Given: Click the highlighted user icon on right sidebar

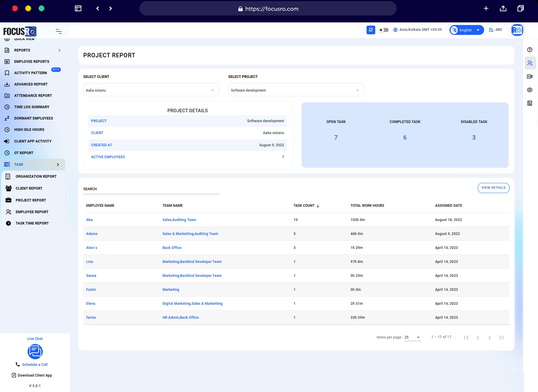Looking at the screenshot, I should 530,63.
